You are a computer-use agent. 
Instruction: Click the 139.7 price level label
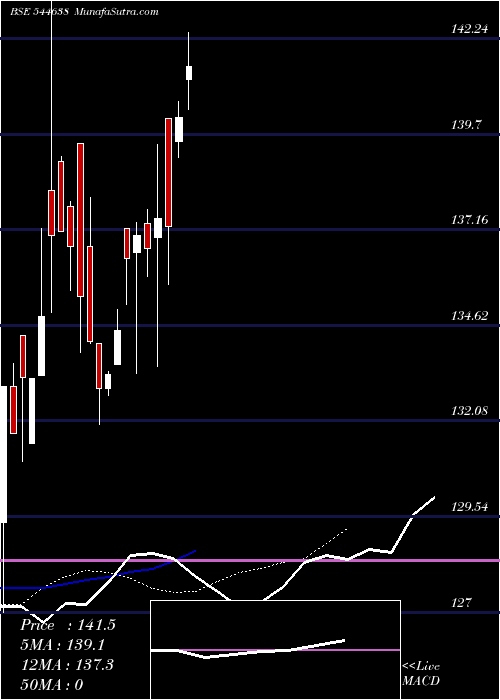(x=466, y=125)
